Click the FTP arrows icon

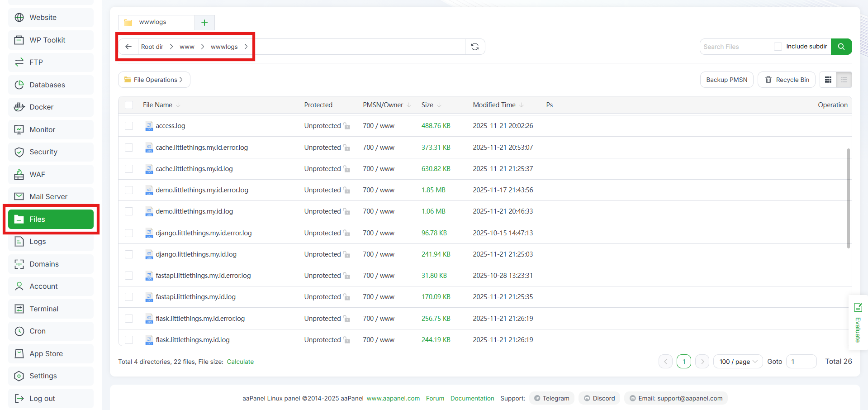click(19, 62)
